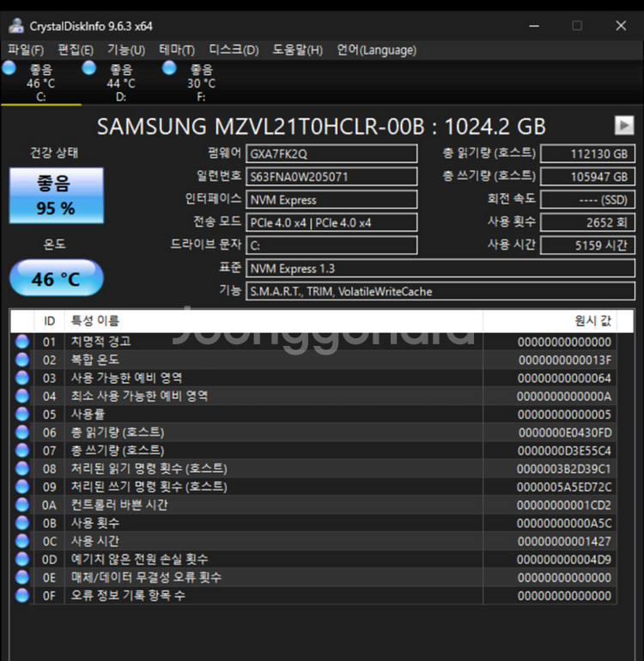The image size is (644, 661).
Task: Click status orb for attribute 03 사용 가능한 예비 영역
Action: [22, 378]
